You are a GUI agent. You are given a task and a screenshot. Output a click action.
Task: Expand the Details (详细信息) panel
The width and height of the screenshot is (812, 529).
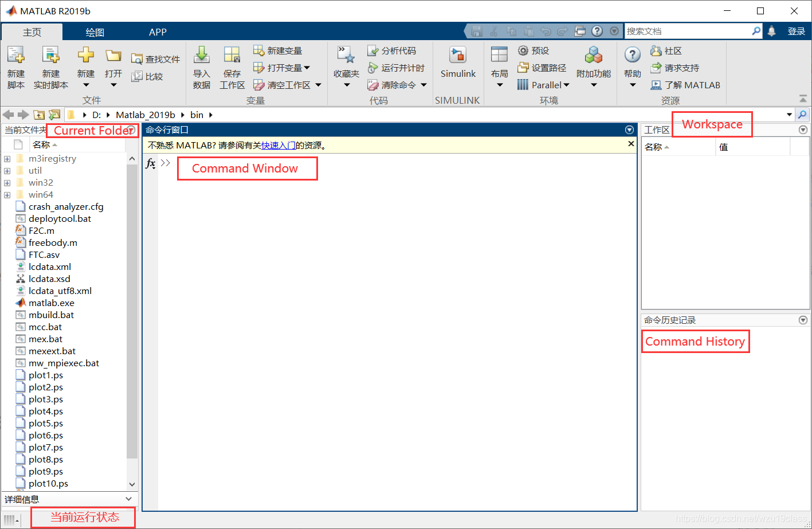(x=128, y=499)
